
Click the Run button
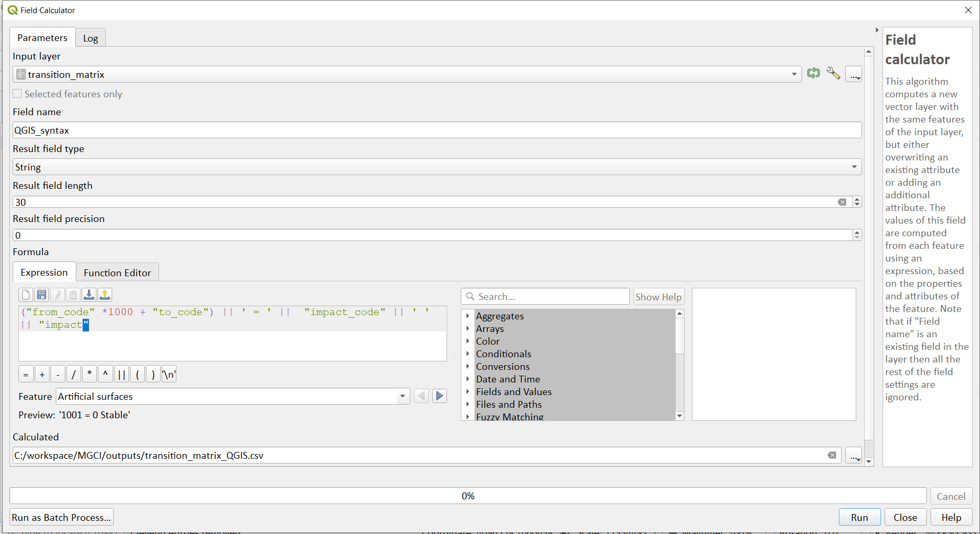pos(859,517)
